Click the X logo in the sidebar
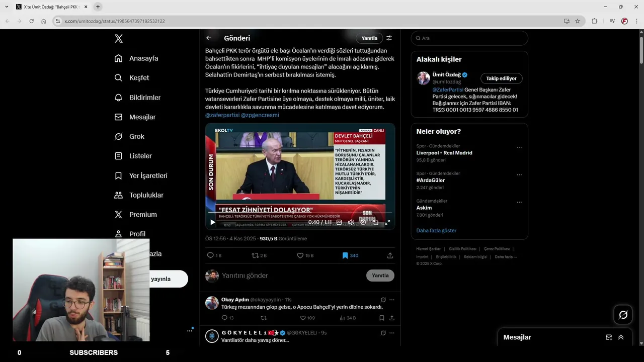This screenshot has width=644, height=362. tap(118, 39)
